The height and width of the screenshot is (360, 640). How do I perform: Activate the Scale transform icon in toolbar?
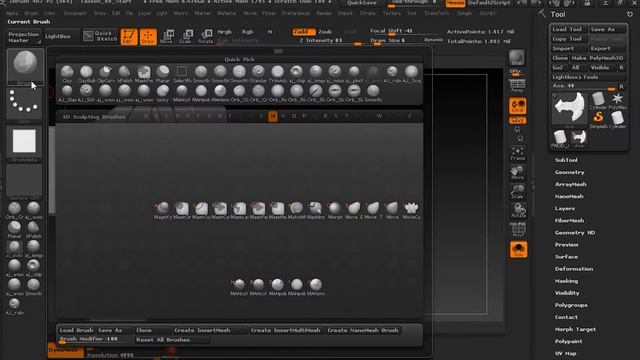click(186, 36)
